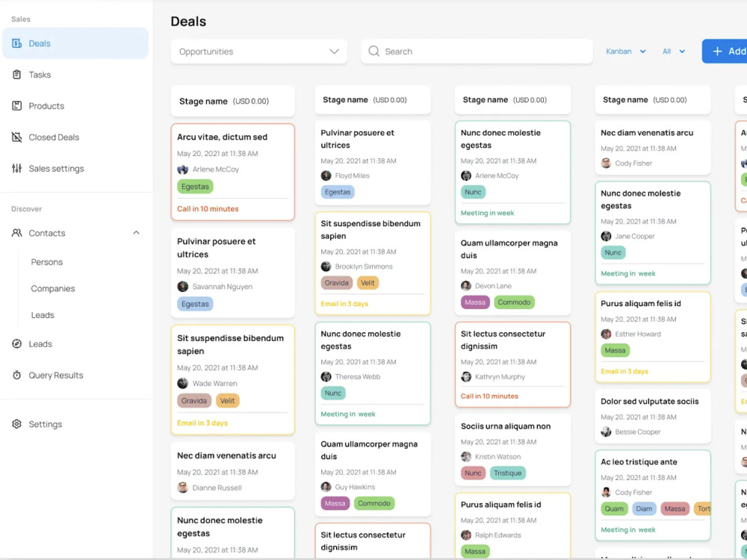This screenshot has width=747, height=560.
Task: Click Ralph Edwards' avatar
Action: coord(466,535)
